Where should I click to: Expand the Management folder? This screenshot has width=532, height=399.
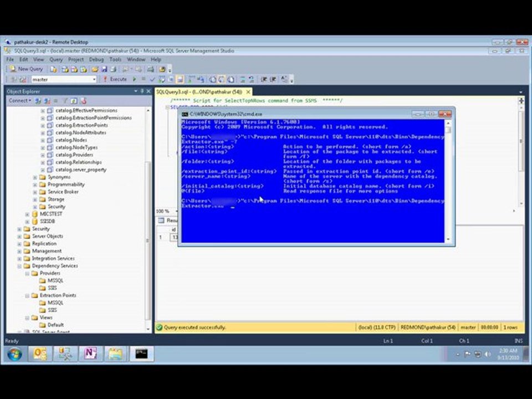tap(20, 251)
